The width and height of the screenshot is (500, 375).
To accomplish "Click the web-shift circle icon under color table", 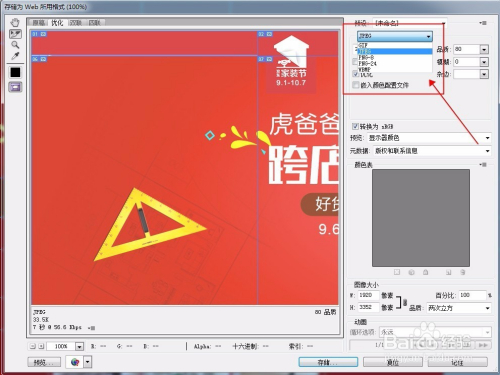I will [x=411, y=272].
